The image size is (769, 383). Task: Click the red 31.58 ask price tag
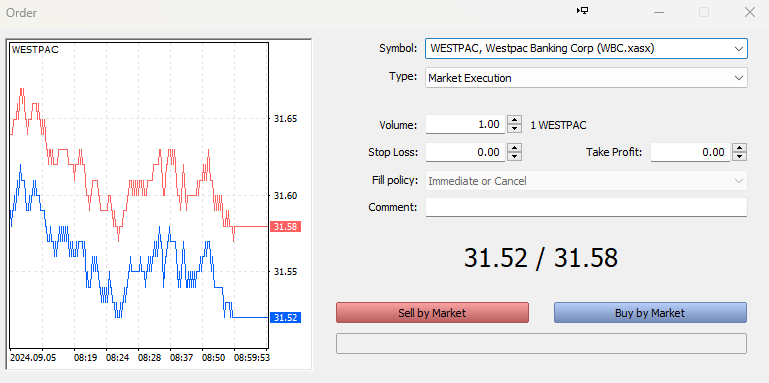click(x=285, y=227)
